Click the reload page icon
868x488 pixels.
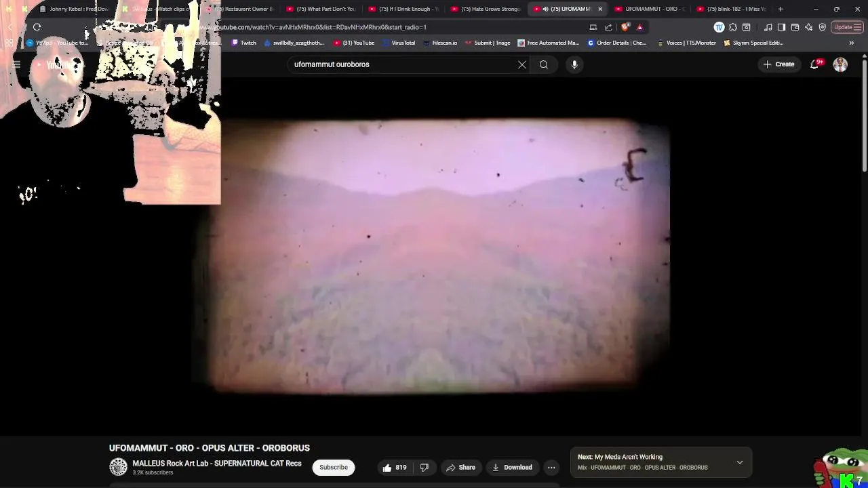point(37,27)
